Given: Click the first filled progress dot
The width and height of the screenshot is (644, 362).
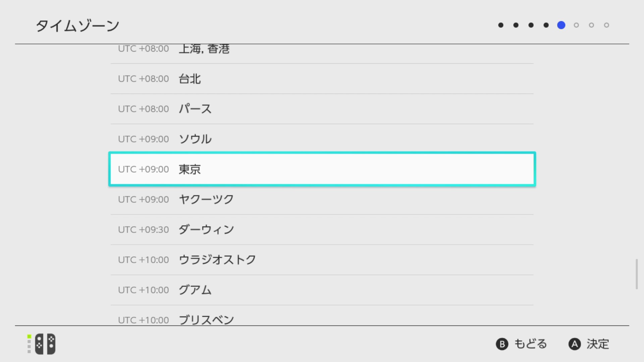Looking at the screenshot, I should (501, 25).
